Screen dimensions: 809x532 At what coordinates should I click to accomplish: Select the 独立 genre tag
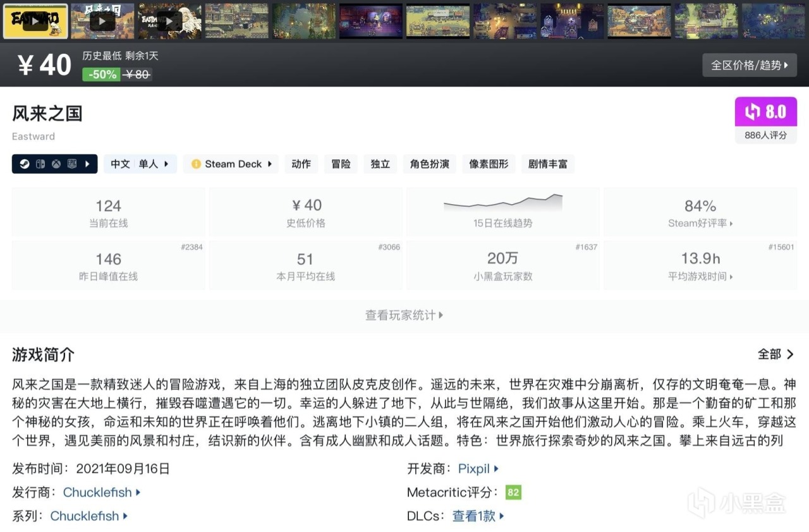tap(380, 164)
